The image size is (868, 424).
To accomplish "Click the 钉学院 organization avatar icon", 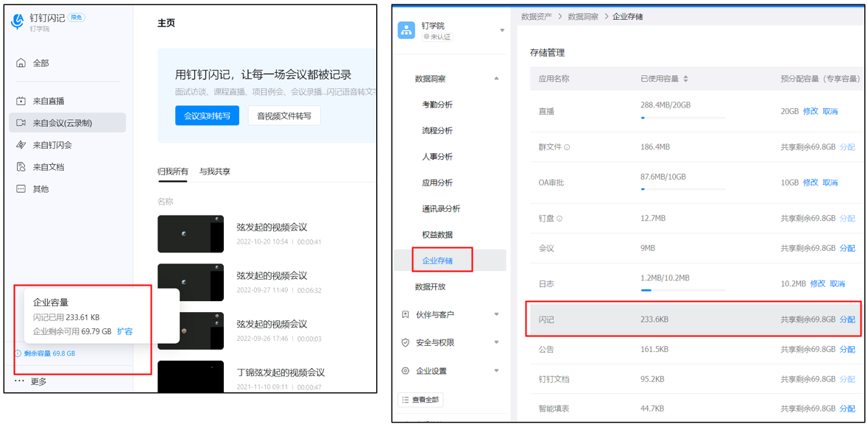I will 407,30.
